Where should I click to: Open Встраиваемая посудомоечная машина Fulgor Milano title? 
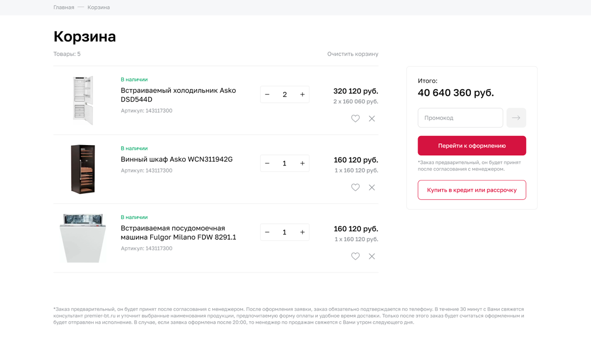tap(178, 233)
